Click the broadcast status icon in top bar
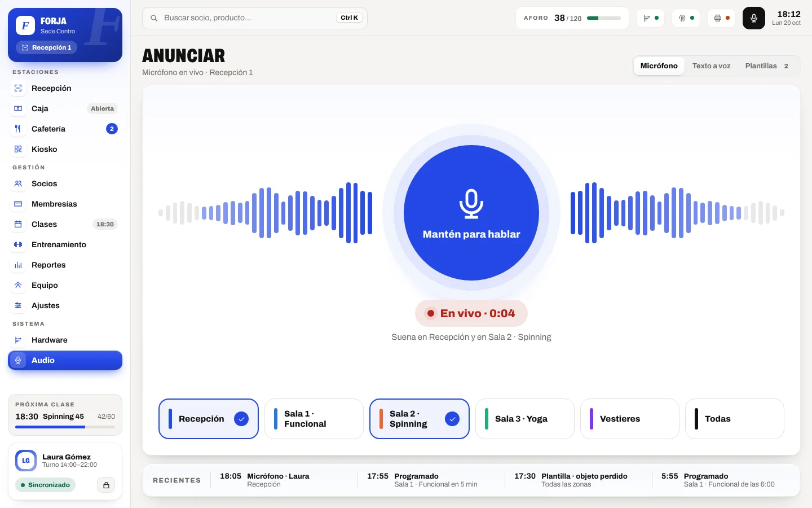The height and width of the screenshot is (508, 812). point(686,18)
